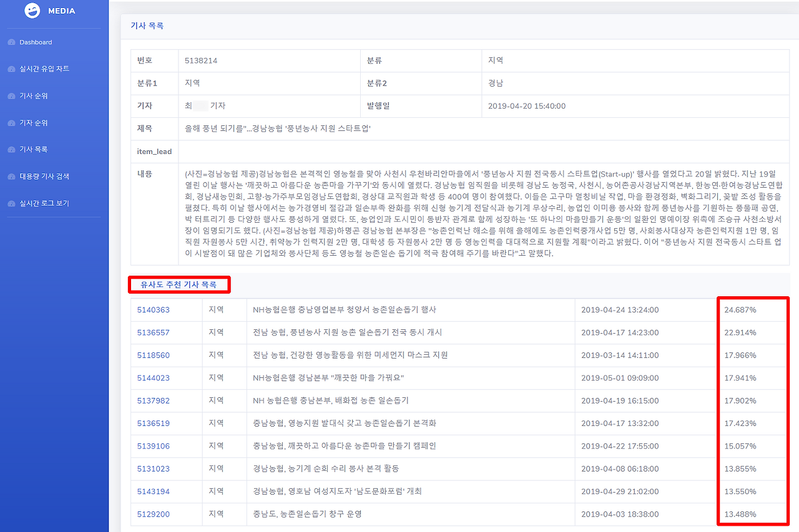The image size is (799, 532).
Task: Select 기사 목록 in the sidebar
Action: 34,150
